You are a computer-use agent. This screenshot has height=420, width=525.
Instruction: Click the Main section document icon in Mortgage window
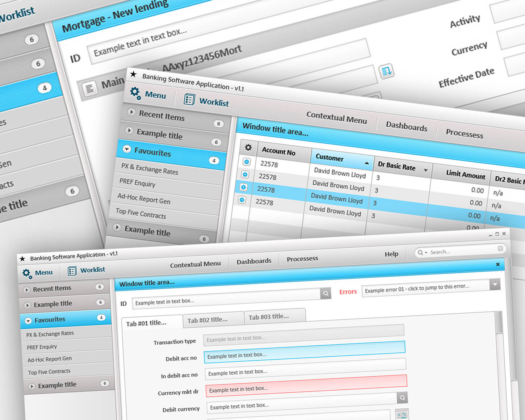click(89, 88)
